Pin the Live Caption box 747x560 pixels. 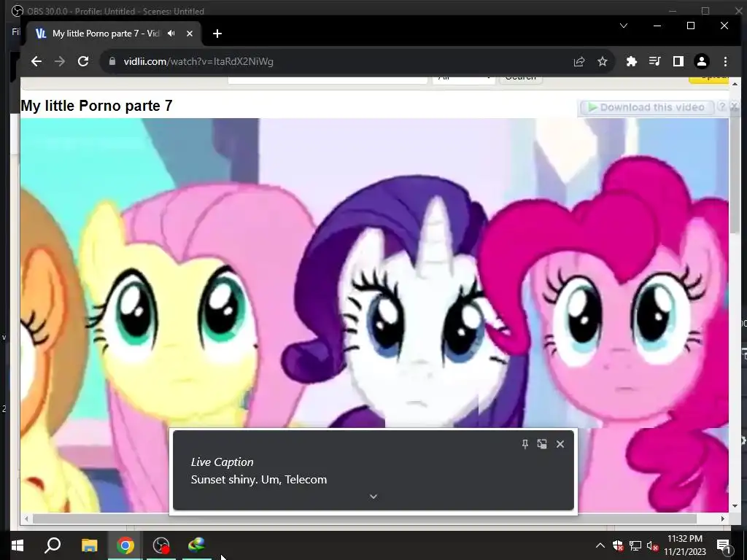pyautogui.click(x=525, y=444)
